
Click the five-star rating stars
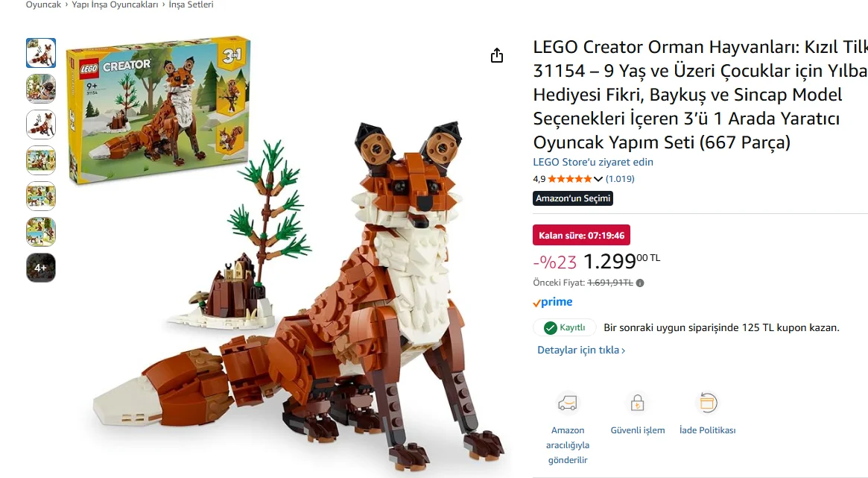570,179
